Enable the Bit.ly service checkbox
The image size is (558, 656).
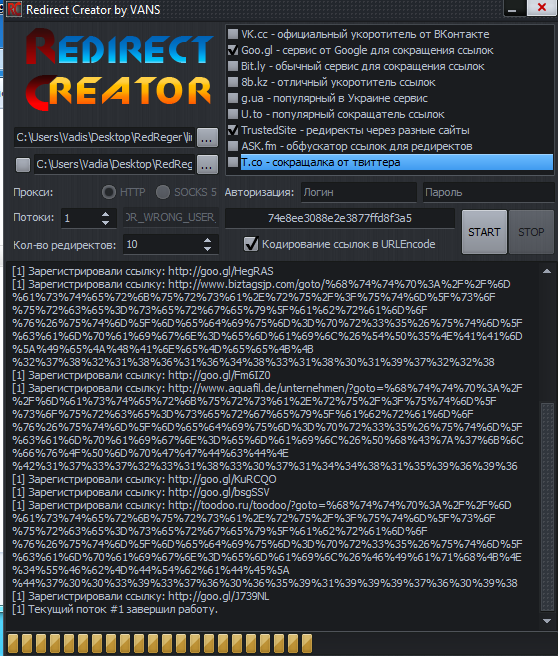tap(233, 66)
